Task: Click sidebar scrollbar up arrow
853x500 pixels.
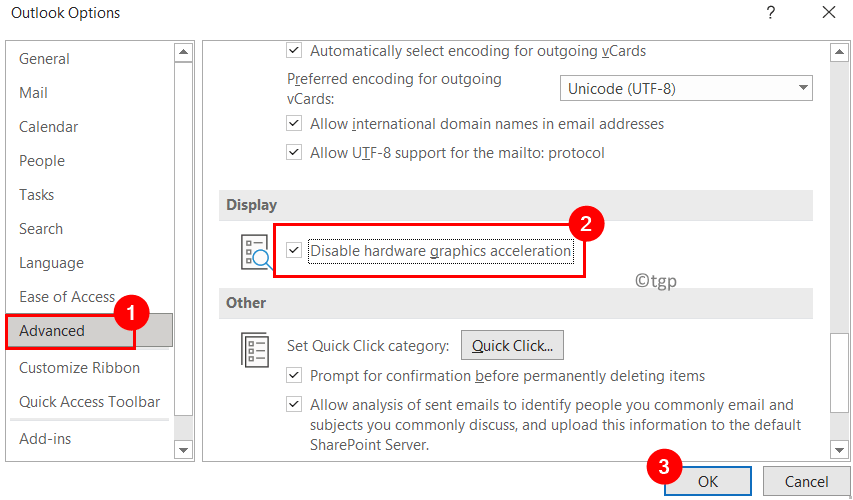Action: click(183, 52)
